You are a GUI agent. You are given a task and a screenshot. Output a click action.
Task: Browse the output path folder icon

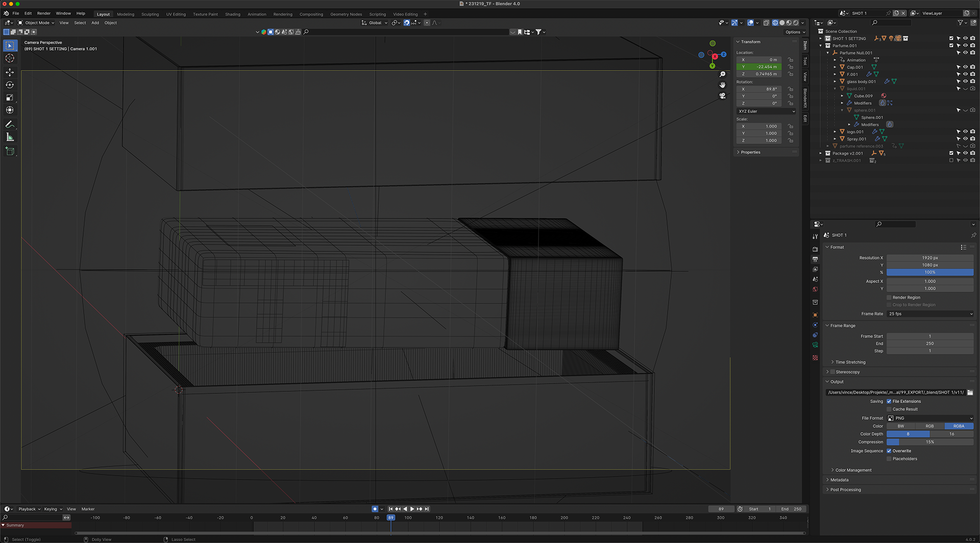970,392
